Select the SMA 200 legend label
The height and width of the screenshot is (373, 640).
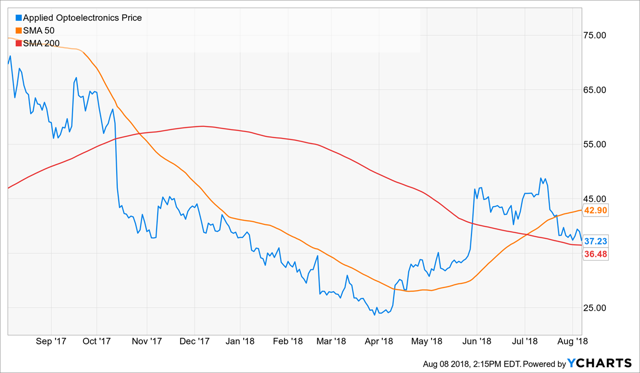41,43
